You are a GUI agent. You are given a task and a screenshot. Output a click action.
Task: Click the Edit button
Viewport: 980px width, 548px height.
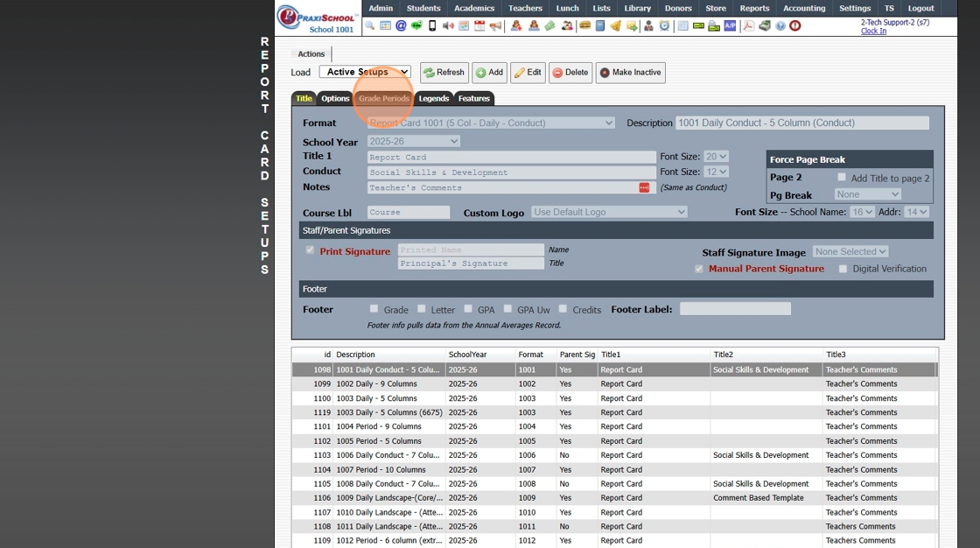(528, 73)
